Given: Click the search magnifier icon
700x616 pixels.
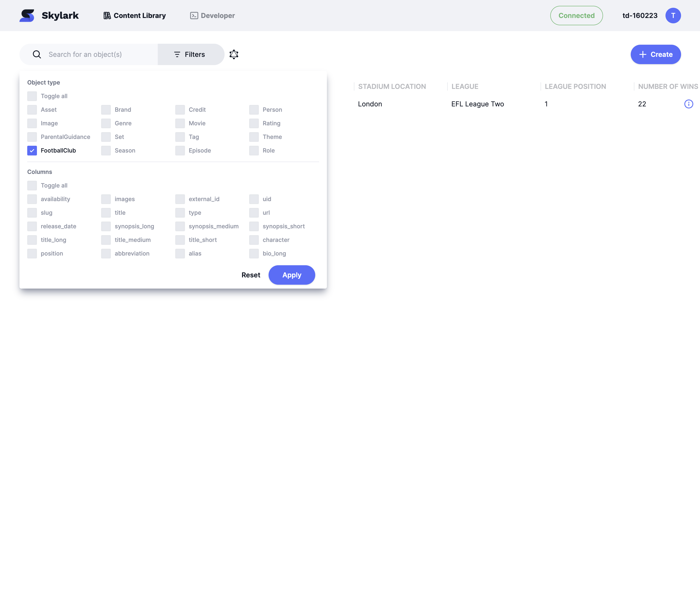Looking at the screenshot, I should click(x=37, y=54).
